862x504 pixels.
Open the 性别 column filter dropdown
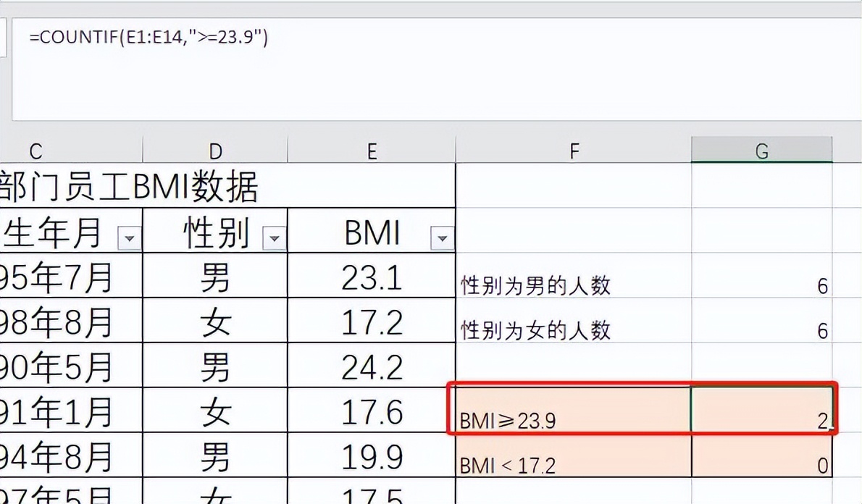pos(275,238)
